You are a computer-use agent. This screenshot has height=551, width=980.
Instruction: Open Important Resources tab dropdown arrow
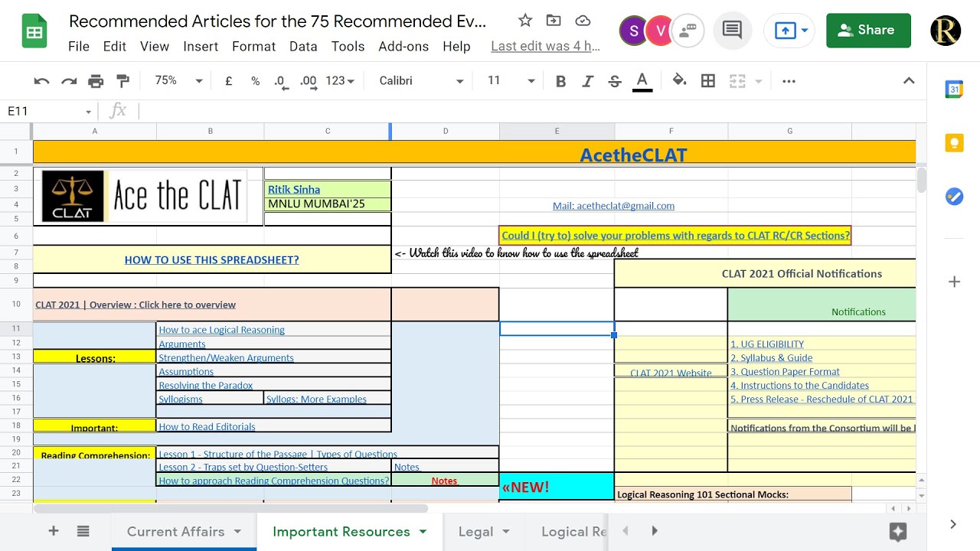[x=423, y=531]
